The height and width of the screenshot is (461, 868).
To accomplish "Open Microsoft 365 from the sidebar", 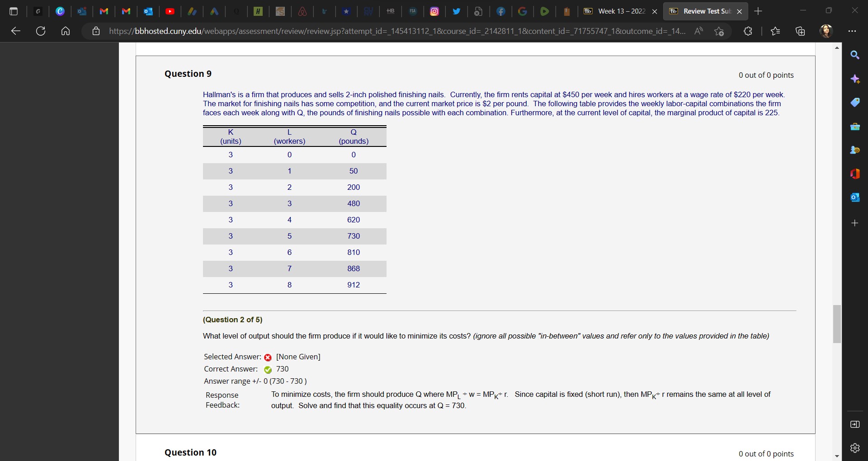I will coord(856,174).
